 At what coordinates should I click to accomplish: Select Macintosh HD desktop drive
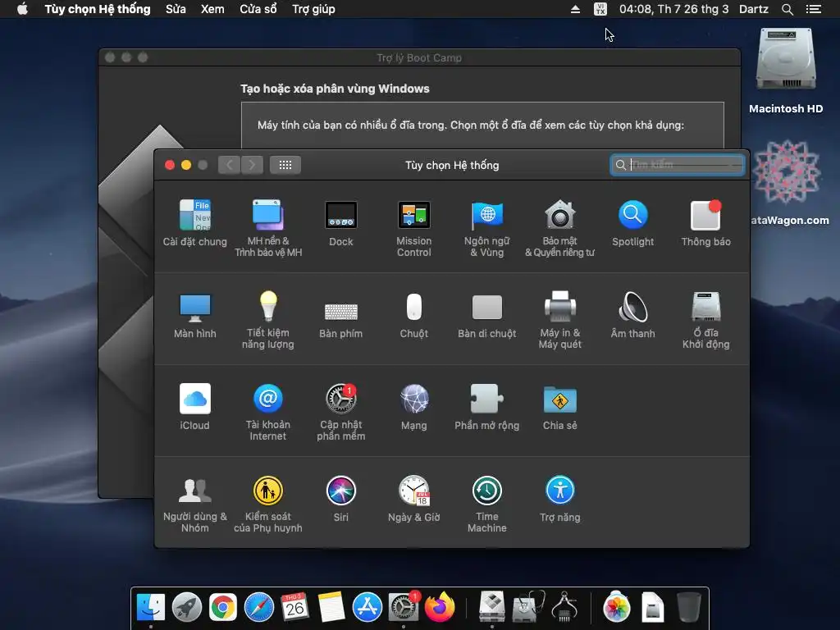[786, 71]
